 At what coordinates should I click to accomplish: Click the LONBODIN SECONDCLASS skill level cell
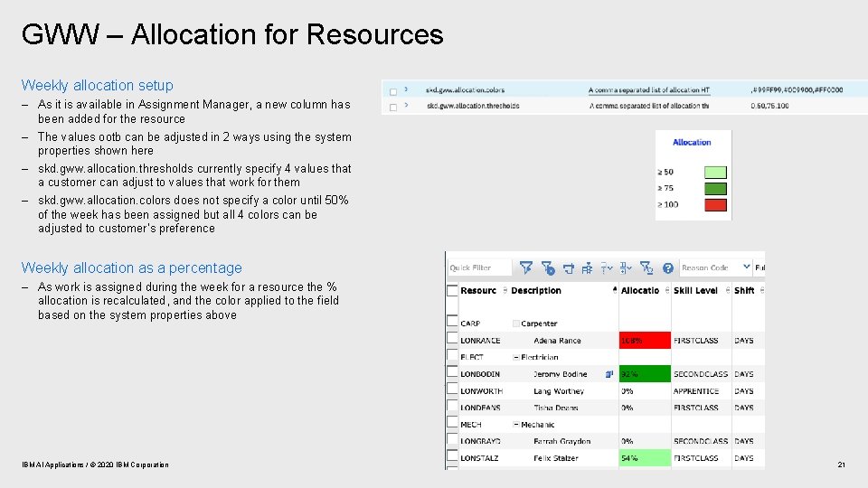pos(700,374)
